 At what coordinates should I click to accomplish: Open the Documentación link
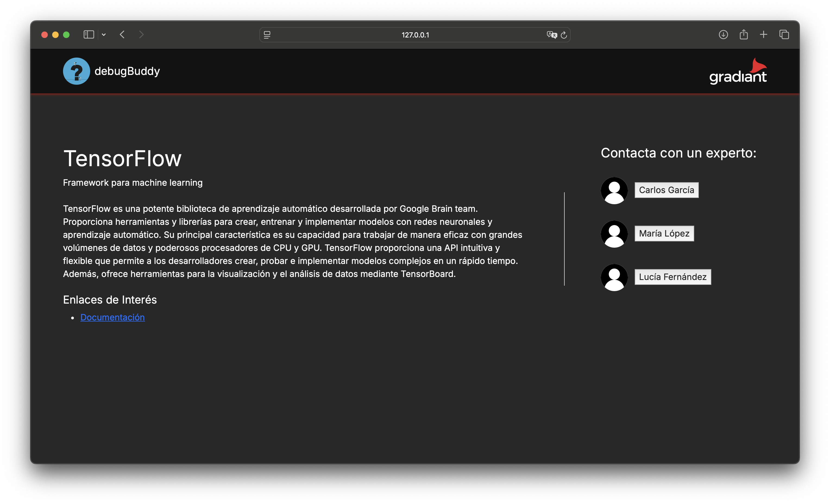112,317
